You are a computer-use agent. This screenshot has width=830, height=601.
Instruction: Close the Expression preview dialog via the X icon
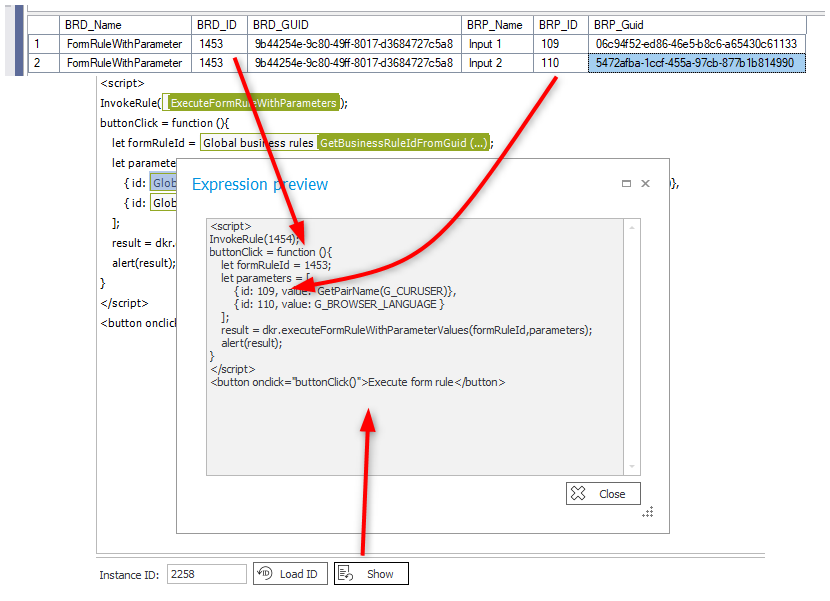click(645, 184)
